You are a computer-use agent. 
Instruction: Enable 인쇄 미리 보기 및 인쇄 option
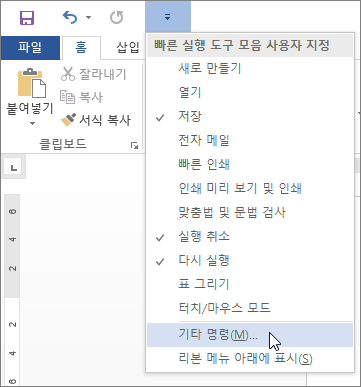tap(250, 188)
